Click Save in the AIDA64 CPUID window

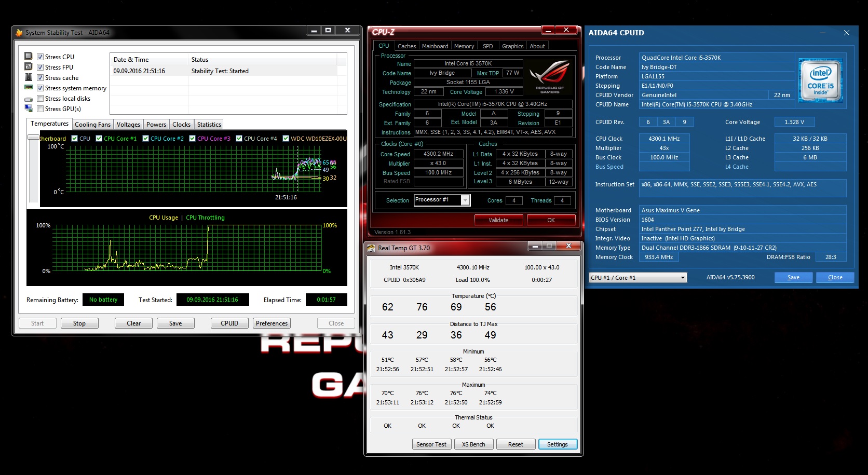[793, 277]
